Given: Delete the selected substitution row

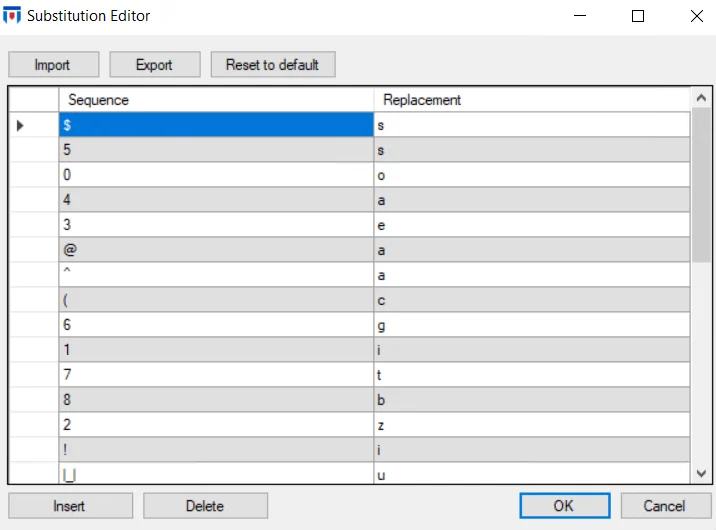Looking at the screenshot, I should pyautogui.click(x=205, y=506).
